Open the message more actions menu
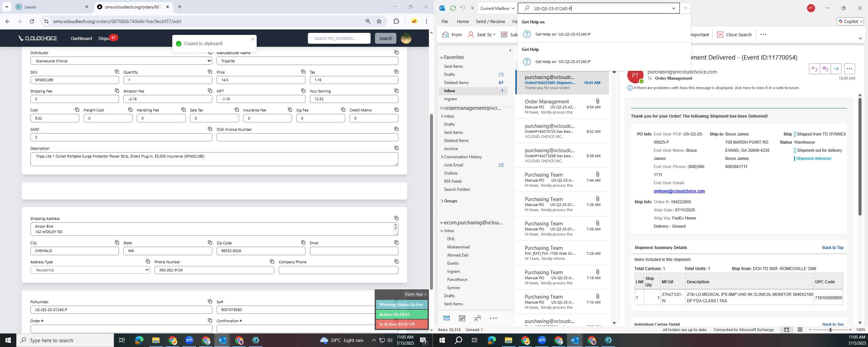The height and width of the screenshot is (347, 868). [x=849, y=69]
